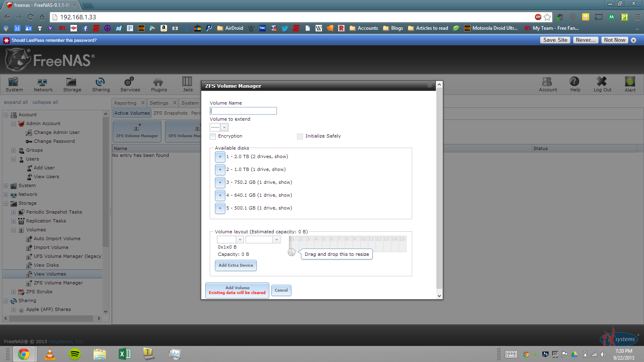The height and width of the screenshot is (362, 644).
Task: Close the Settings tab
Action: pyautogui.click(x=175, y=103)
